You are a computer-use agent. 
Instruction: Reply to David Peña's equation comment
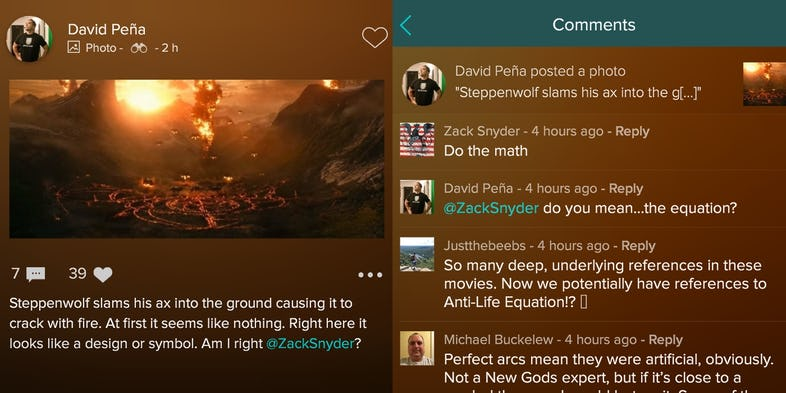pyautogui.click(x=626, y=188)
